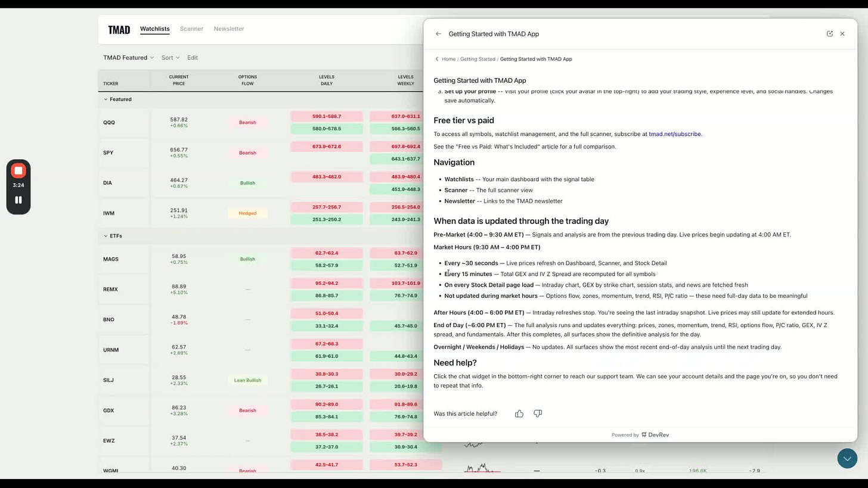868x488 pixels.
Task: Click the Lean Bullish badge for SILJ
Action: pos(247,380)
